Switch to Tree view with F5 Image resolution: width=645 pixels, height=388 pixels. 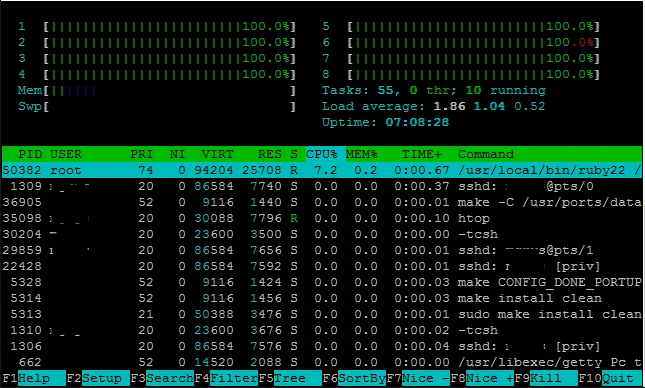pos(290,378)
